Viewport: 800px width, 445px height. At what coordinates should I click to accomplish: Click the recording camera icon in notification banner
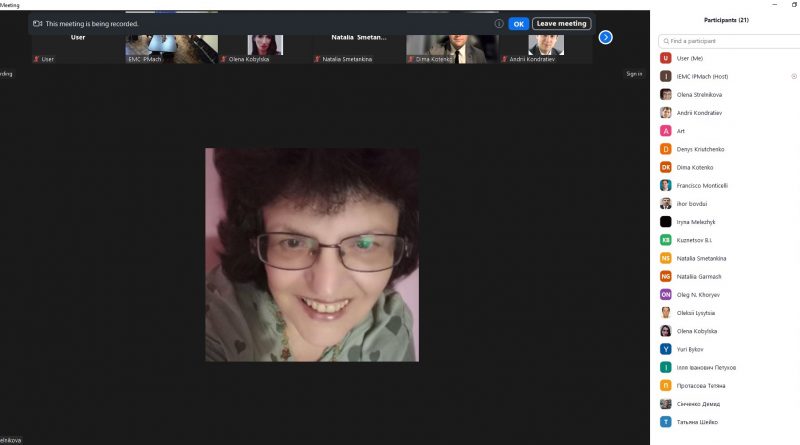tap(38, 23)
